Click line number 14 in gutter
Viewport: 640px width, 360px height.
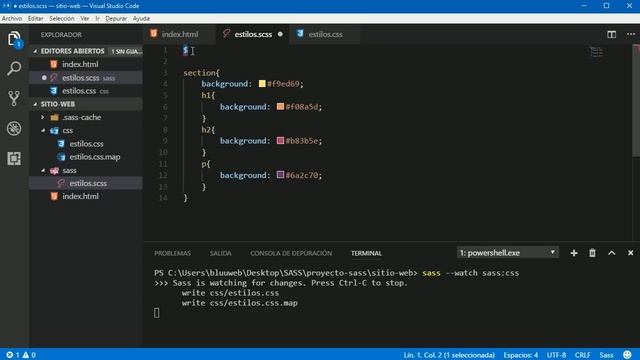point(163,198)
